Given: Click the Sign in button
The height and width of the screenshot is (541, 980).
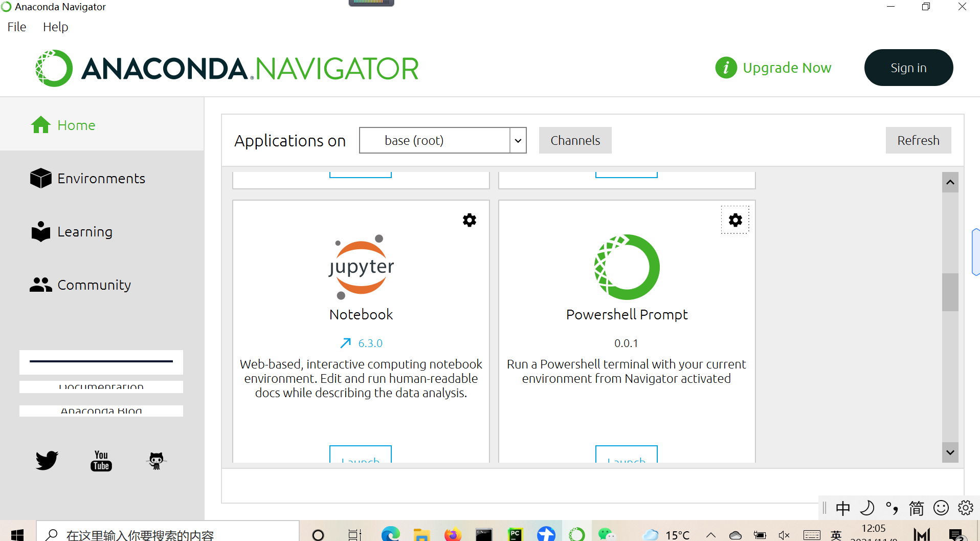Looking at the screenshot, I should click(909, 68).
